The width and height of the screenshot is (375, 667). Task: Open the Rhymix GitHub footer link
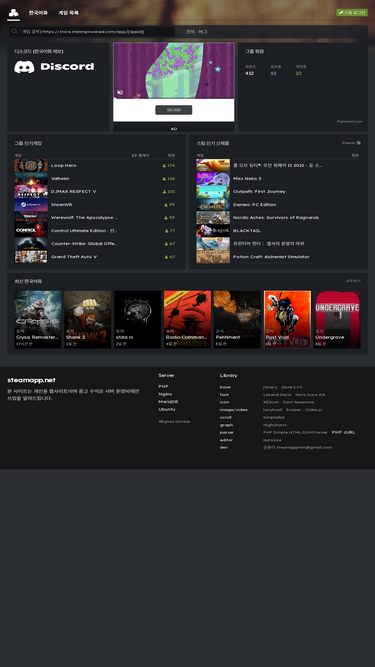pyautogui.click(x=174, y=422)
